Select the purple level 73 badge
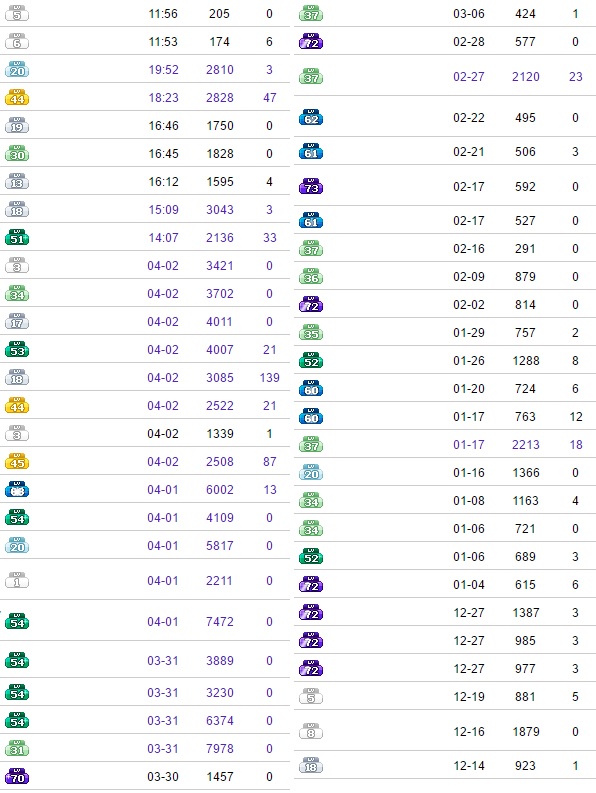 (x=311, y=187)
